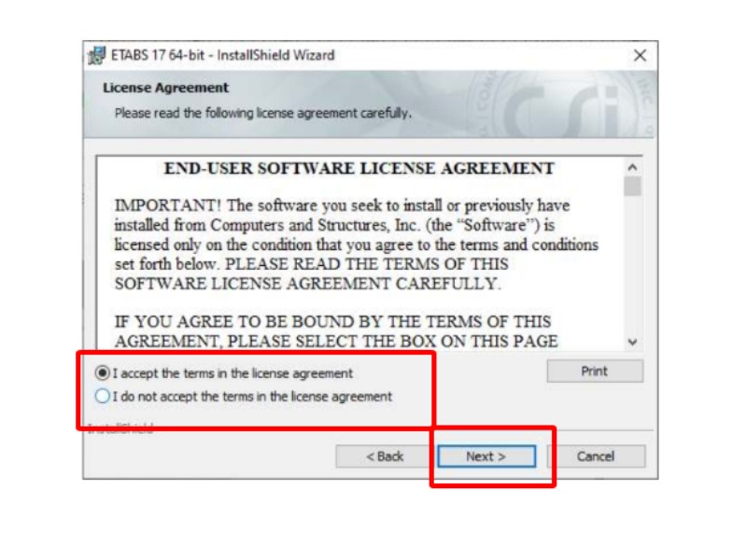Viewport: 747px width, 560px height.
Task: Click the END-USER SOFTWARE LICENSE AGREEMENT heading
Action: (x=359, y=169)
